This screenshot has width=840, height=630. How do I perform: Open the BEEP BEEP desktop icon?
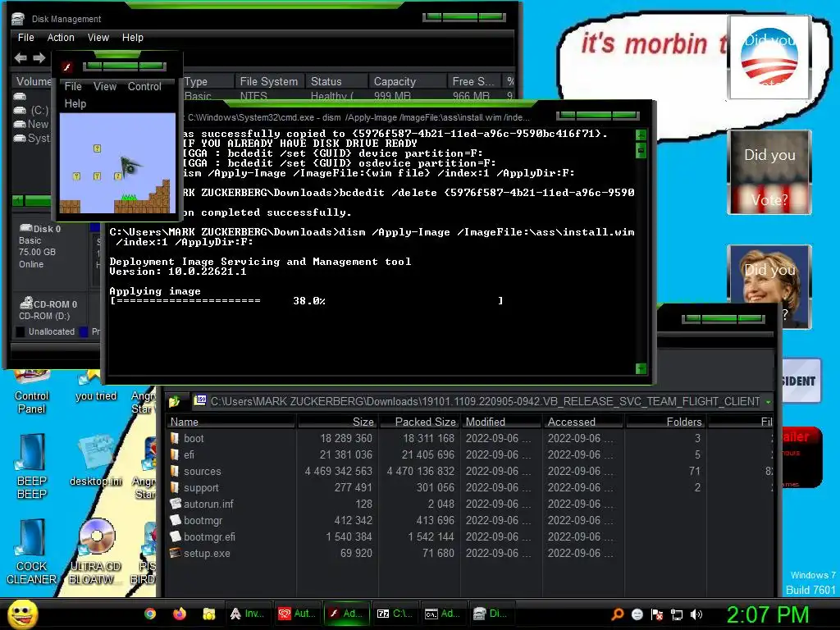[32, 467]
